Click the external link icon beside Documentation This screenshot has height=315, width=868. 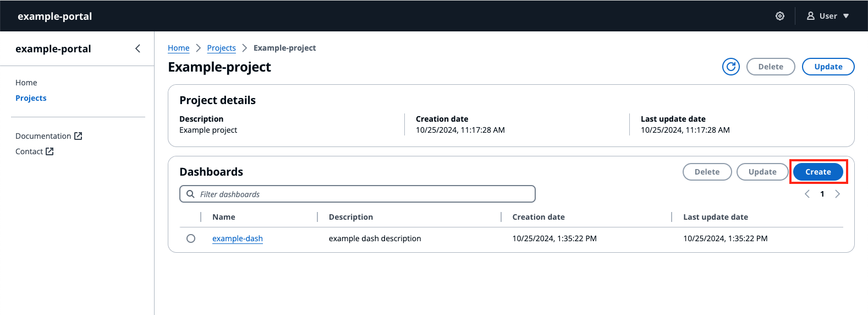[78, 136]
